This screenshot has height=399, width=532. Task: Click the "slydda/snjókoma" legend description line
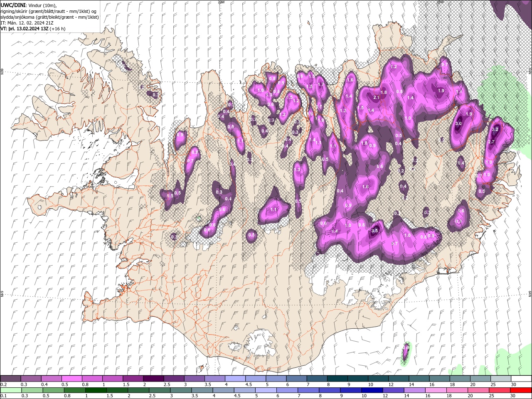50,17
